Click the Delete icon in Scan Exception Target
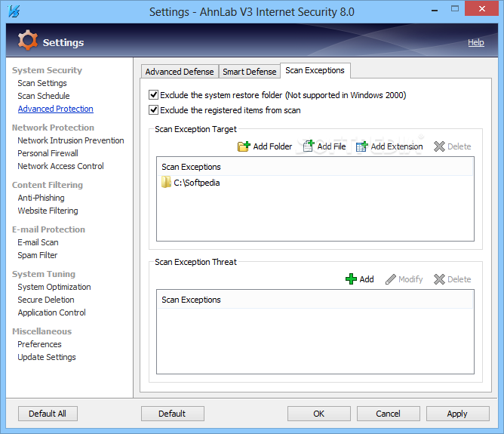 coord(439,146)
